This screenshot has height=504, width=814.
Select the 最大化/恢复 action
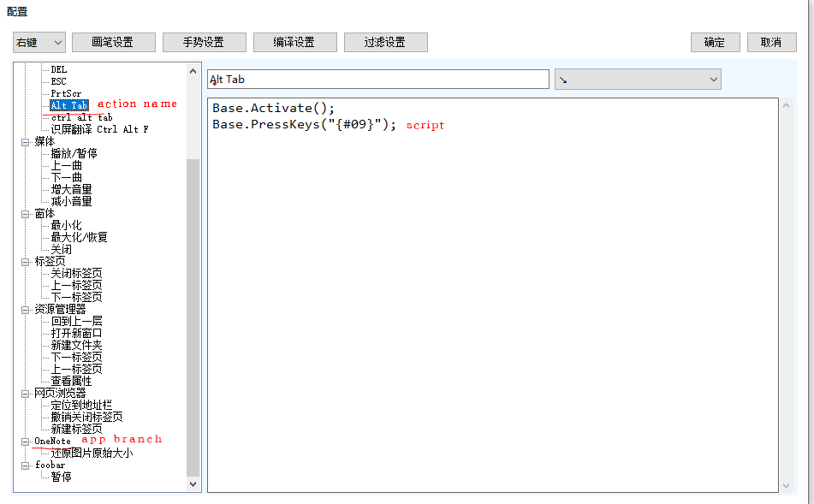pos(79,238)
